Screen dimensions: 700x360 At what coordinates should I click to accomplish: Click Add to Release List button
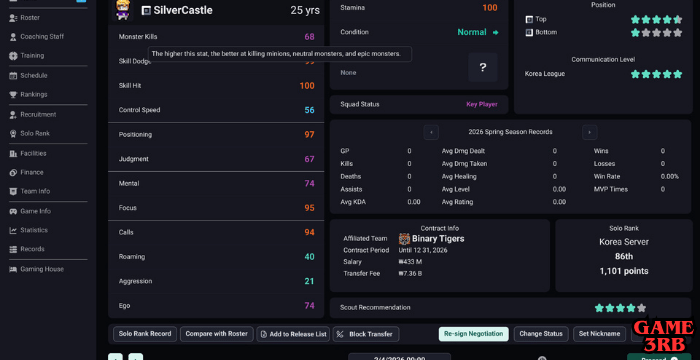[x=293, y=334]
